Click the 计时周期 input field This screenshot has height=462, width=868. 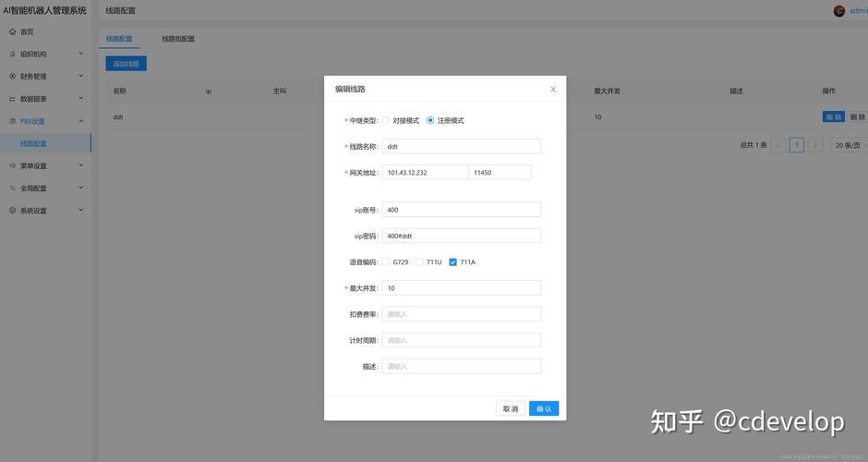[x=461, y=340]
